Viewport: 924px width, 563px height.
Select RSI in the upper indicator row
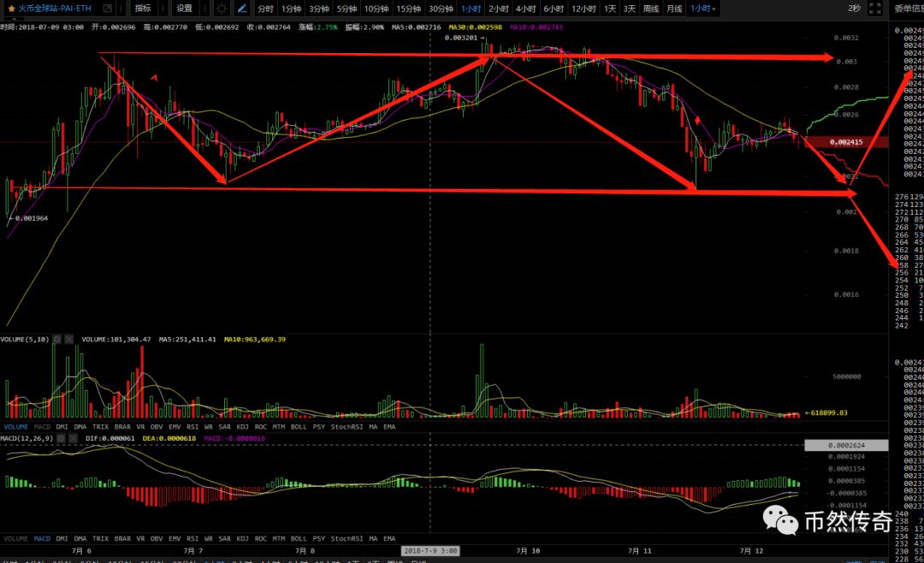click(192, 427)
